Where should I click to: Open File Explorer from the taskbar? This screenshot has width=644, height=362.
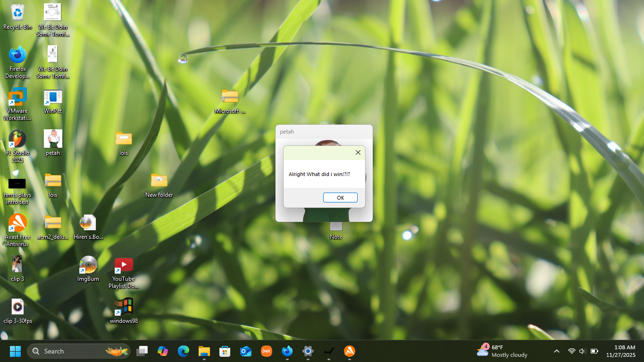204,351
